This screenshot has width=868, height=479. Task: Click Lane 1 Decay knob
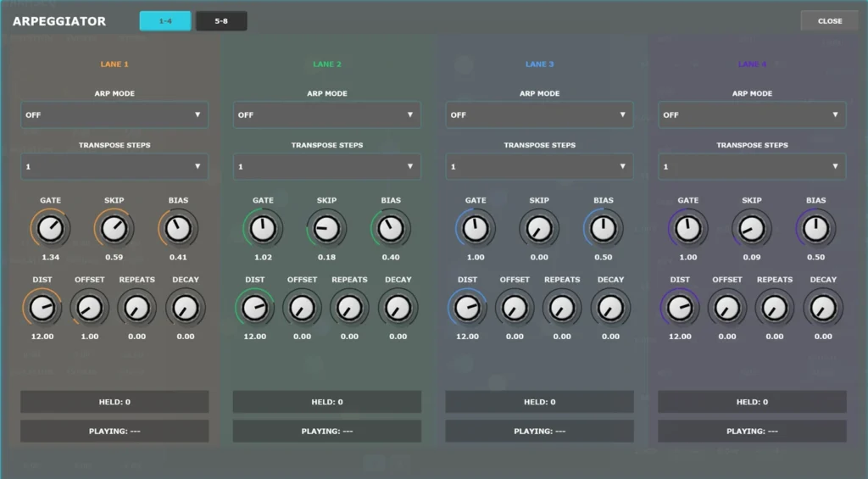pyautogui.click(x=186, y=308)
